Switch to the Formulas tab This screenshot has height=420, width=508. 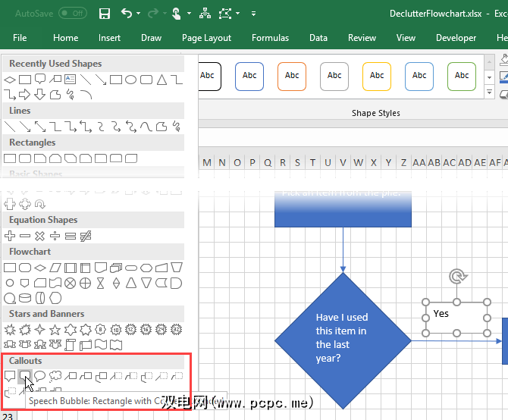click(270, 38)
